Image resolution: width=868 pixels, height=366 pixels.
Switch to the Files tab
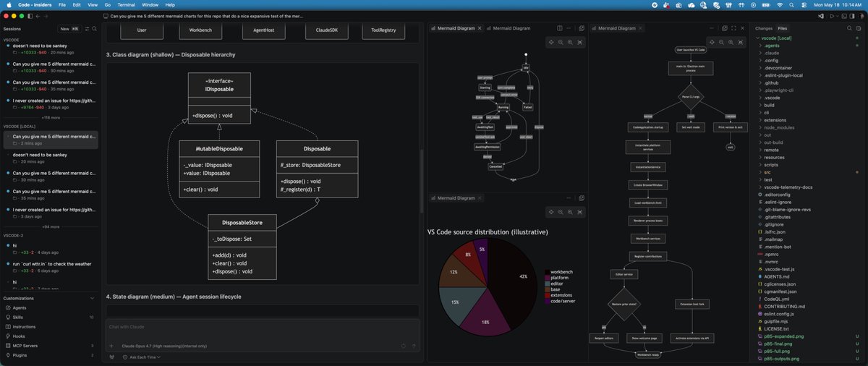point(783,28)
